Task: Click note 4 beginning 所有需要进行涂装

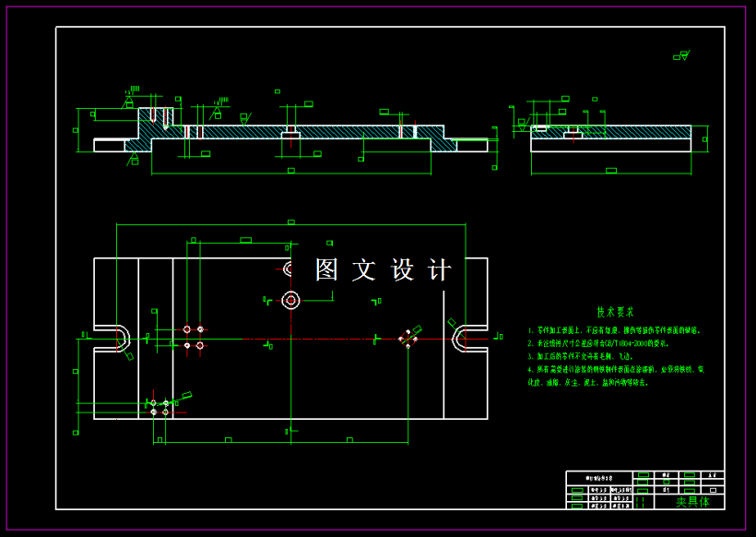Action: coord(616,370)
